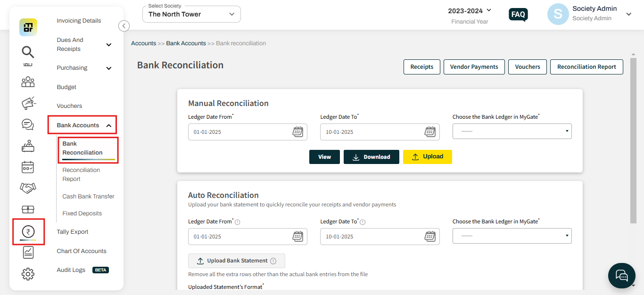Open the live chat support bubble
This screenshot has width=644, height=295.
pyautogui.click(x=622, y=276)
